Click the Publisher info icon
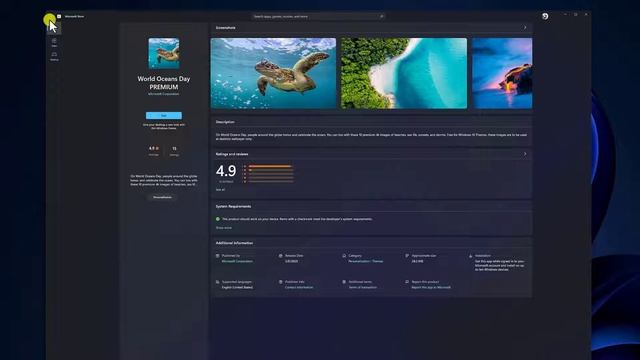The image size is (640, 360). click(280, 282)
